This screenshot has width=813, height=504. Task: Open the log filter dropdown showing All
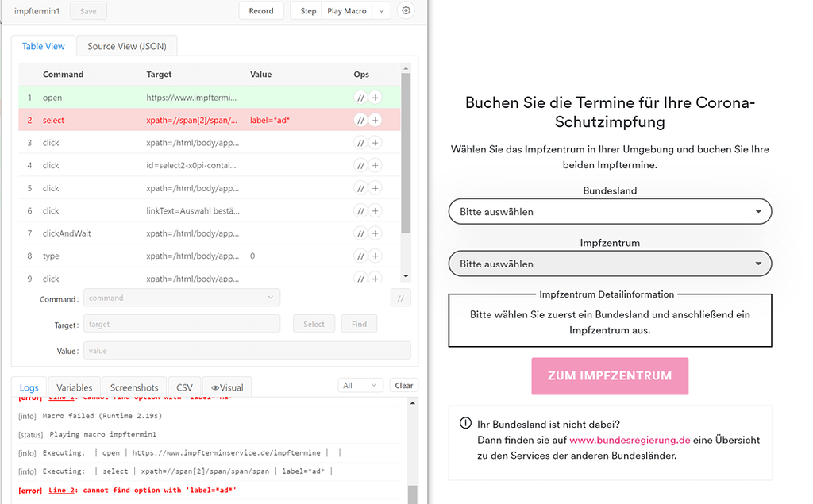coord(360,385)
